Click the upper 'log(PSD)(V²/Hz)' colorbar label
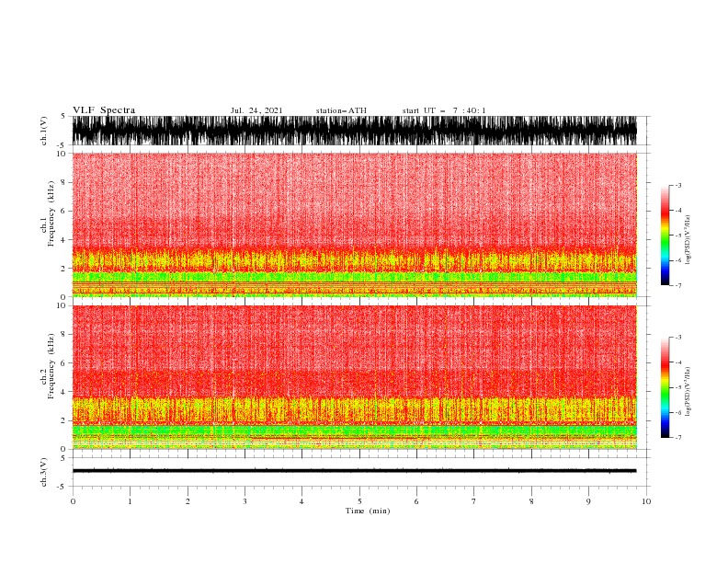The image size is (728, 563). click(688, 240)
